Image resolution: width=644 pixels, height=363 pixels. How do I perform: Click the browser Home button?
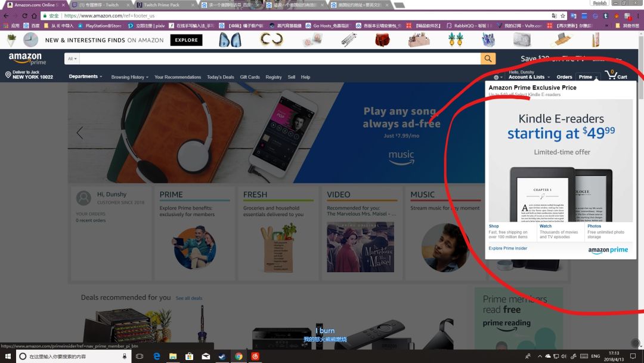(x=34, y=16)
